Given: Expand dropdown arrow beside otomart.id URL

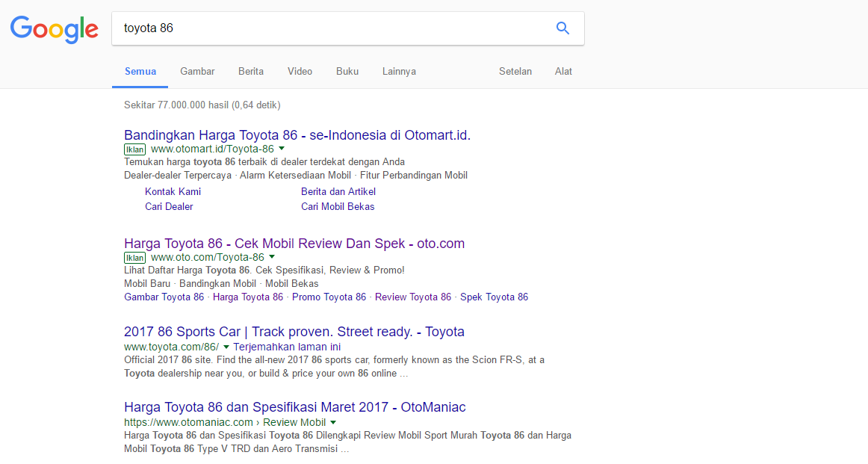Looking at the screenshot, I should [282, 149].
